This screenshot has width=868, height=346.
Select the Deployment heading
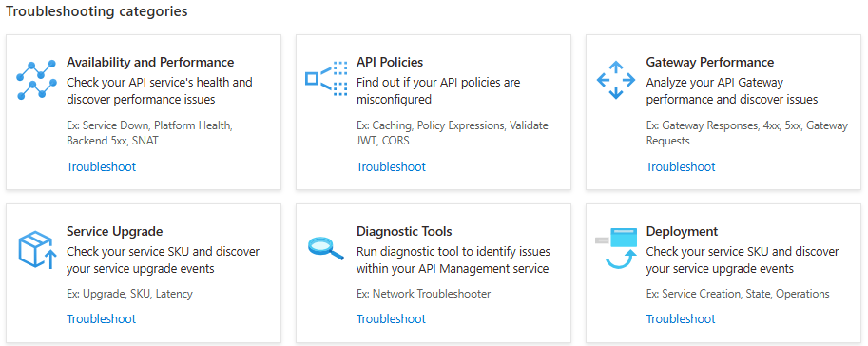click(x=682, y=231)
